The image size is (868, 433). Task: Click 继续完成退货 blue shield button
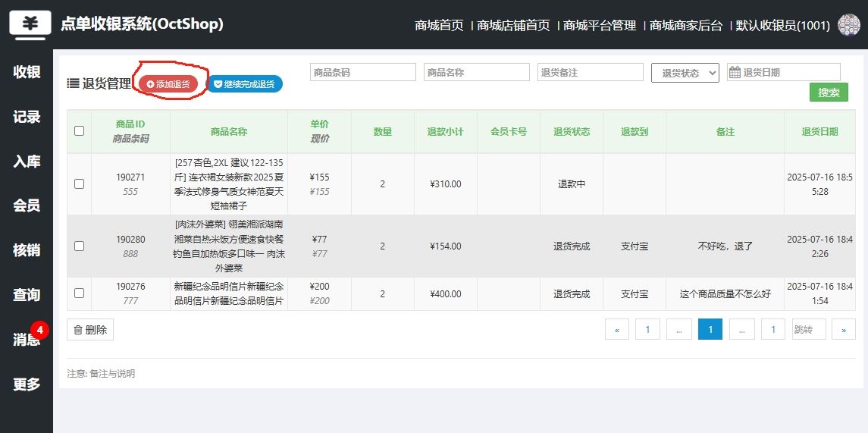point(244,84)
